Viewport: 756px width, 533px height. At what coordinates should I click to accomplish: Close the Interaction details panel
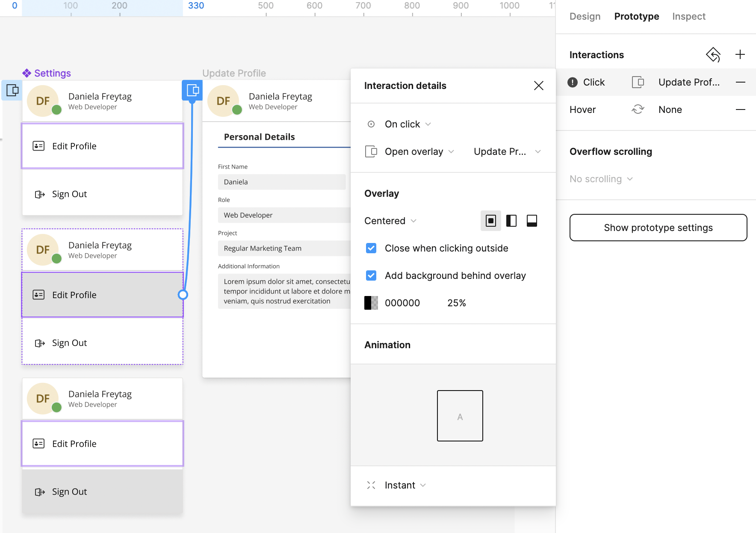tap(539, 86)
